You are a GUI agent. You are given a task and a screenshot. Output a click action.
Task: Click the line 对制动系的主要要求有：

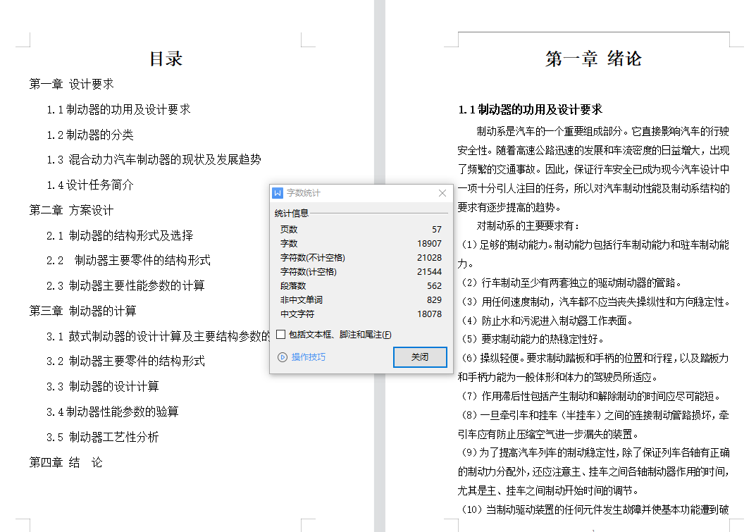pos(528,225)
